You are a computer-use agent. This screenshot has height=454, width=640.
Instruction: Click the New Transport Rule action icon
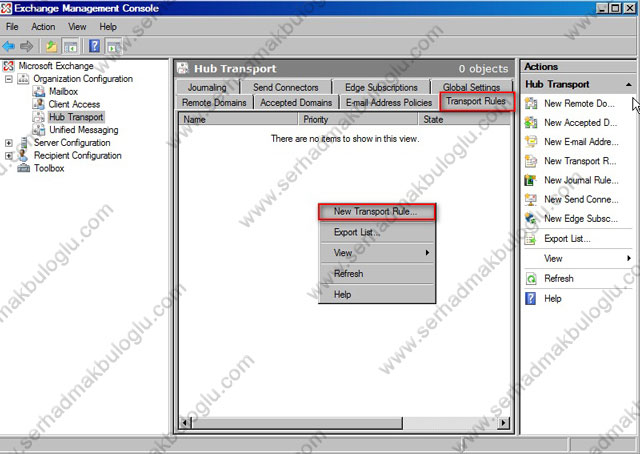[531, 161]
